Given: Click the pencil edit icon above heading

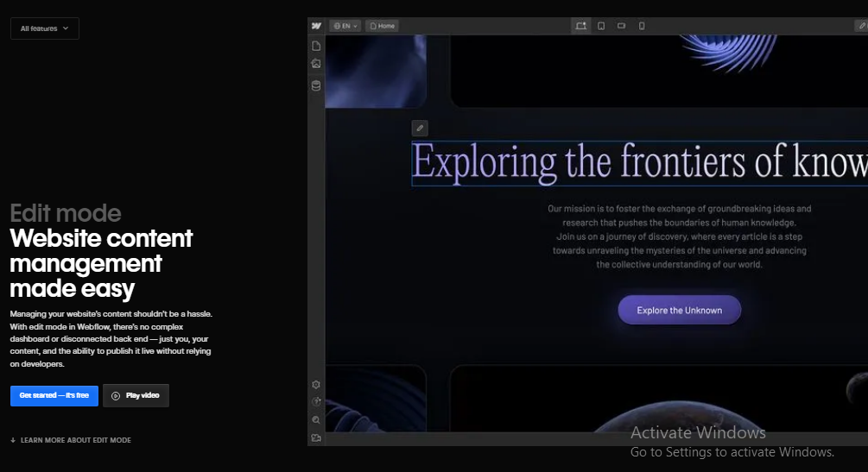Looking at the screenshot, I should 420,129.
